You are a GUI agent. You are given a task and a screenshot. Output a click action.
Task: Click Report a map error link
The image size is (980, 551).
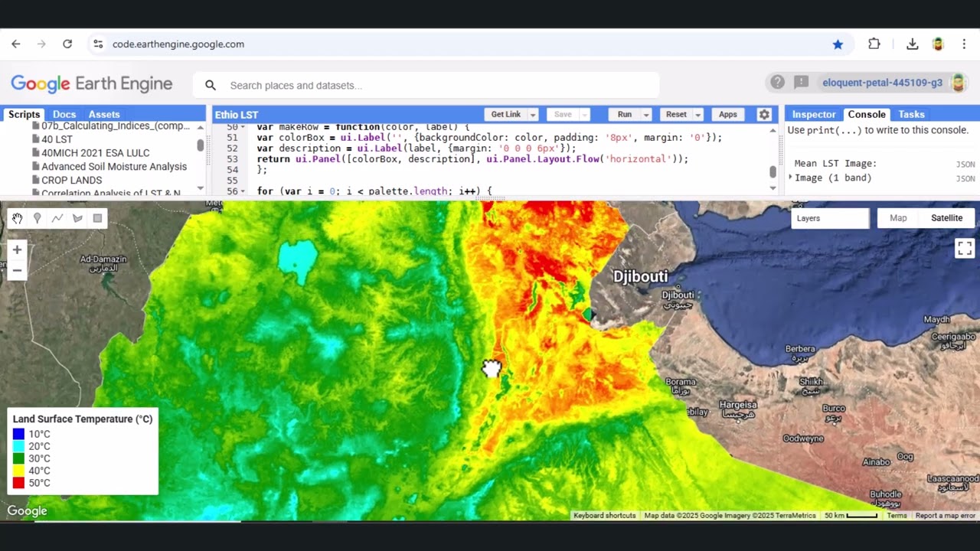pyautogui.click(x=946, y=516)
